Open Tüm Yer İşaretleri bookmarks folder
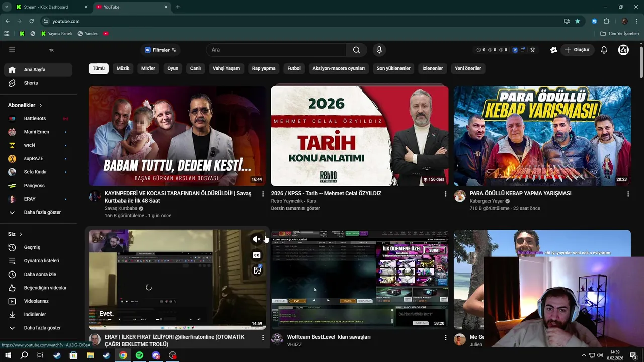Viewport: 644px width, 362px height. pyautogui.click(x=620, y=34)
